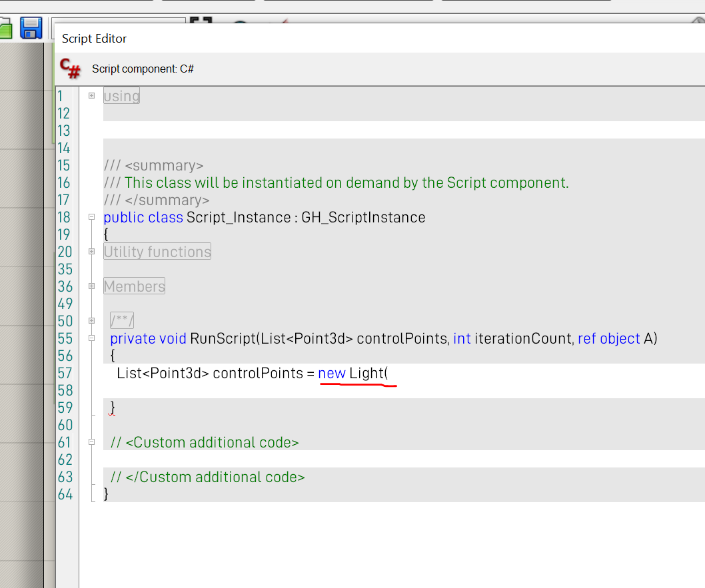Expand the collapsed 'using' region

click(92, 96)
